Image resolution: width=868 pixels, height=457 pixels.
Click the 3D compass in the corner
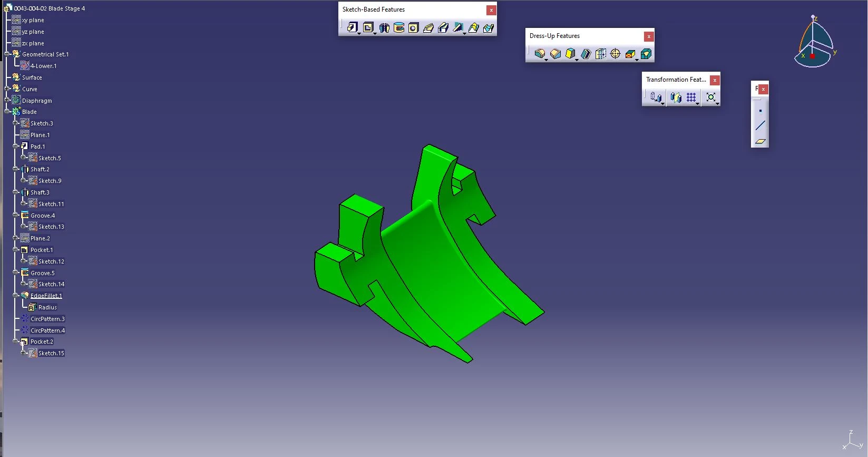[813, 43]
